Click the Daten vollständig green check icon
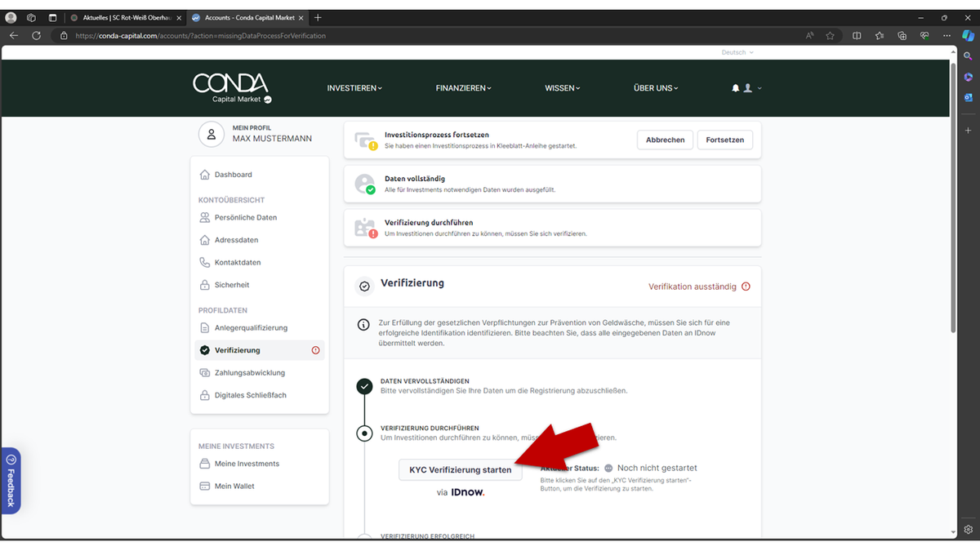The height and width of the screenshot is (551, 980). 370,189
